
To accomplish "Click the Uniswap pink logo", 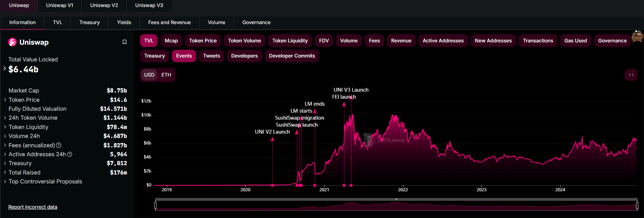I will click(12, 42).
